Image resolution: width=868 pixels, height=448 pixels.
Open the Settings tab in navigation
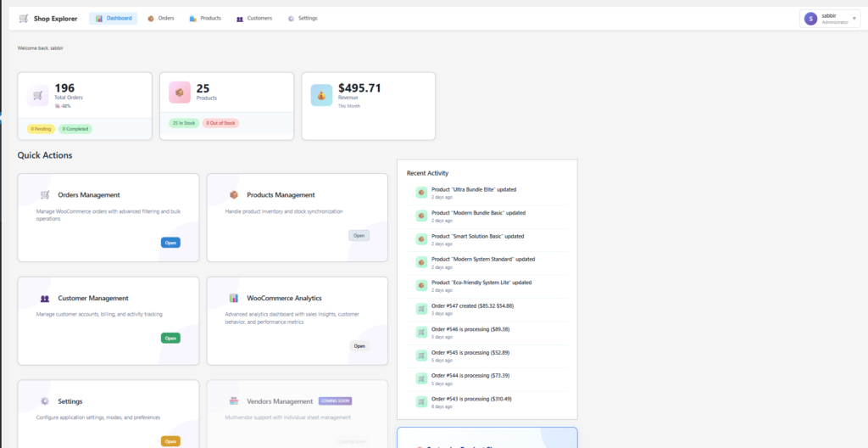(x=303, y=19)
